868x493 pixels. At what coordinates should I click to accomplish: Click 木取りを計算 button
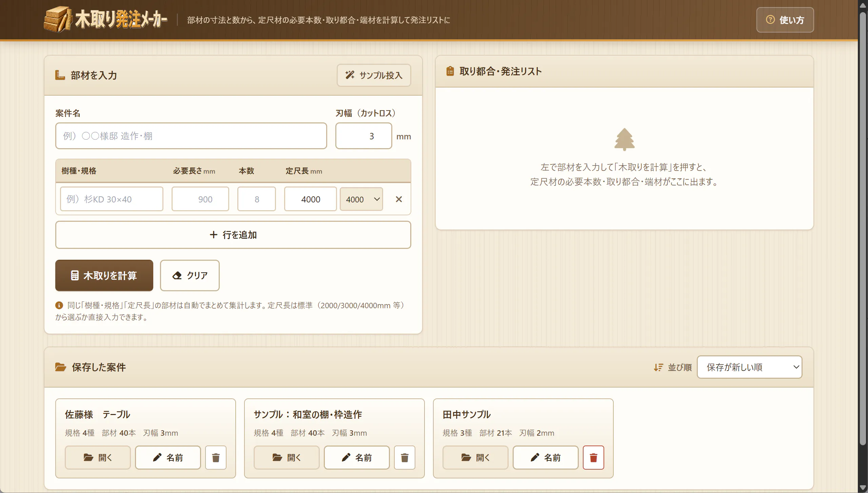104,275
